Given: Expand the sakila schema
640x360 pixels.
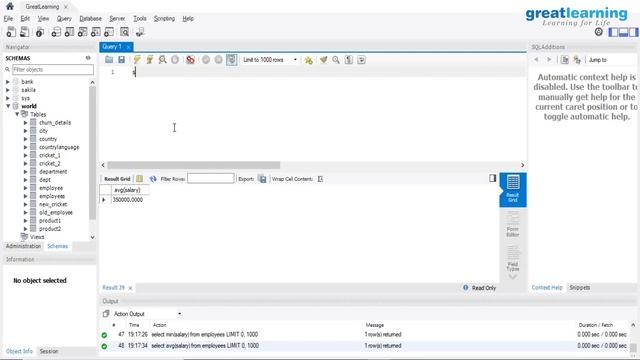Looking at the screenshot, I should [8, 90].
